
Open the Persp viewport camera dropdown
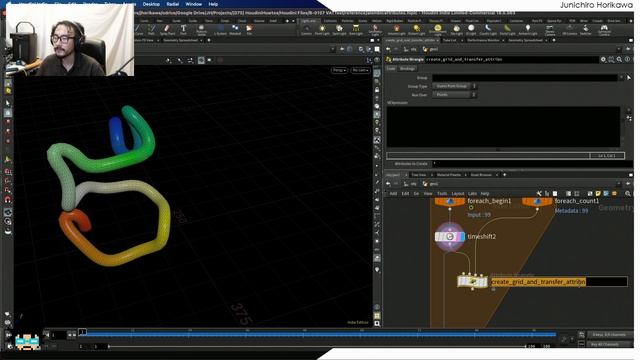pos(339,70)
